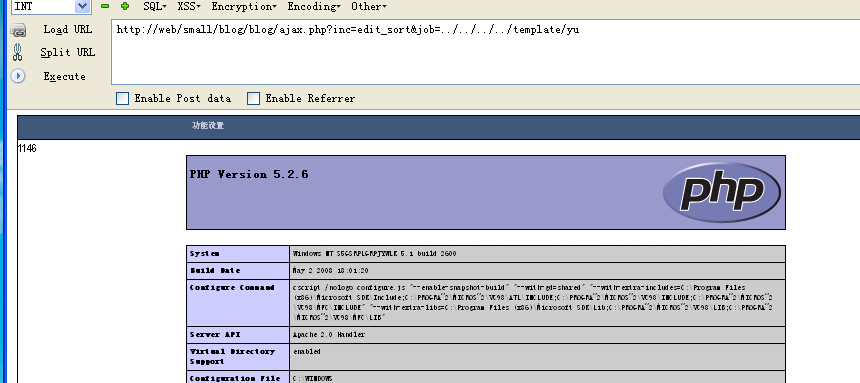
Task: Click the Execute button
Action: pyautogui.click(x=65, y=76)
